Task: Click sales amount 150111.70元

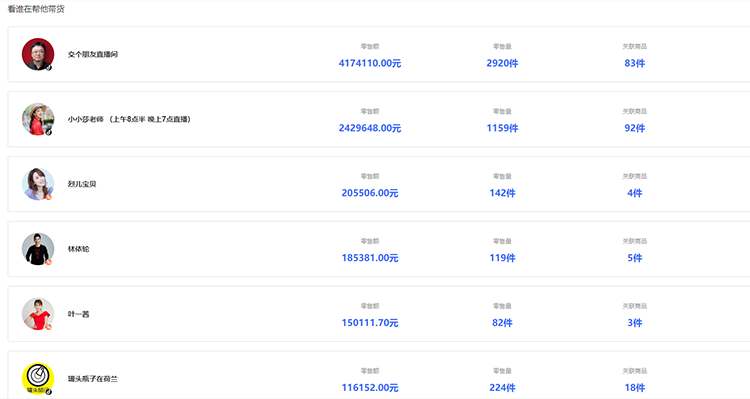Action: tap(370, 323)
